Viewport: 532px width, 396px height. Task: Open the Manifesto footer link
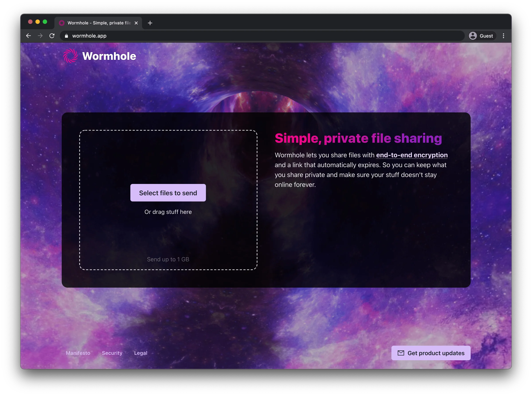(78, 353)
